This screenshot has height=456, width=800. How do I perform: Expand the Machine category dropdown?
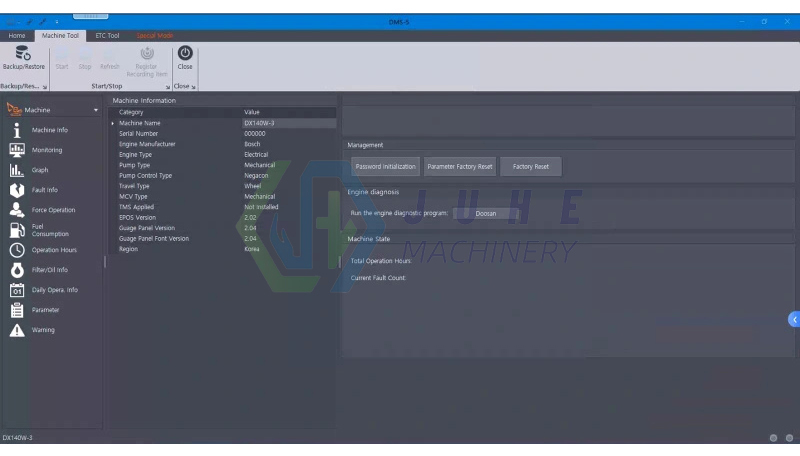coord(96,110)
